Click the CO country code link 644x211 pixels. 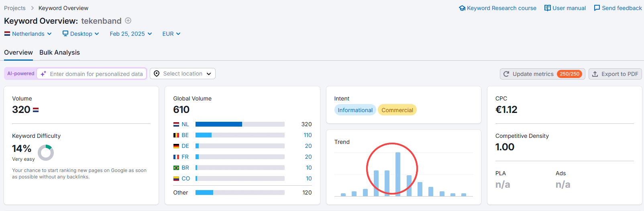[186, 178]
